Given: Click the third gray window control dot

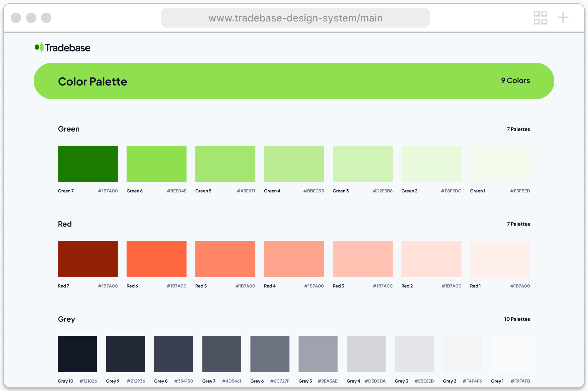Looking at the screenshot, I should (46, 18).
